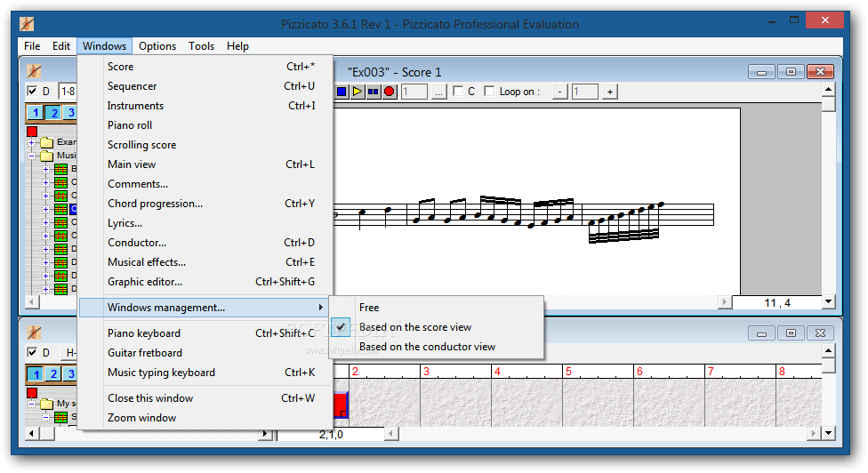Expand the first score item under Musi
This screenshot has height=473, width=868.
pyautogui.click(x=46, y=169)
